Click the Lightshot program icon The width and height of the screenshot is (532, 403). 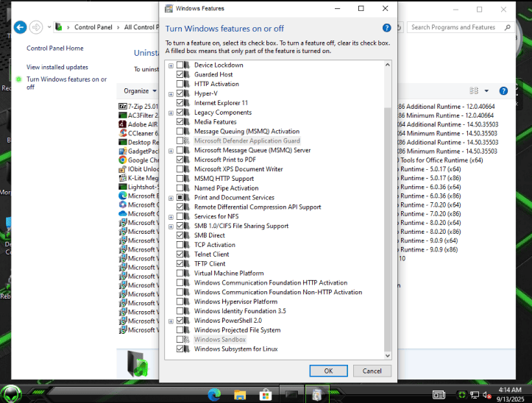pyautogui.click(x=122, y=187)
